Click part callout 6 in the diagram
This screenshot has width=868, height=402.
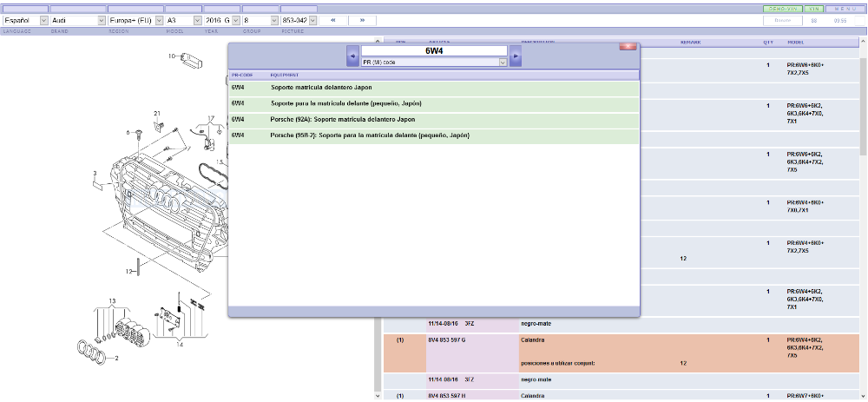(x=128, y=133)
